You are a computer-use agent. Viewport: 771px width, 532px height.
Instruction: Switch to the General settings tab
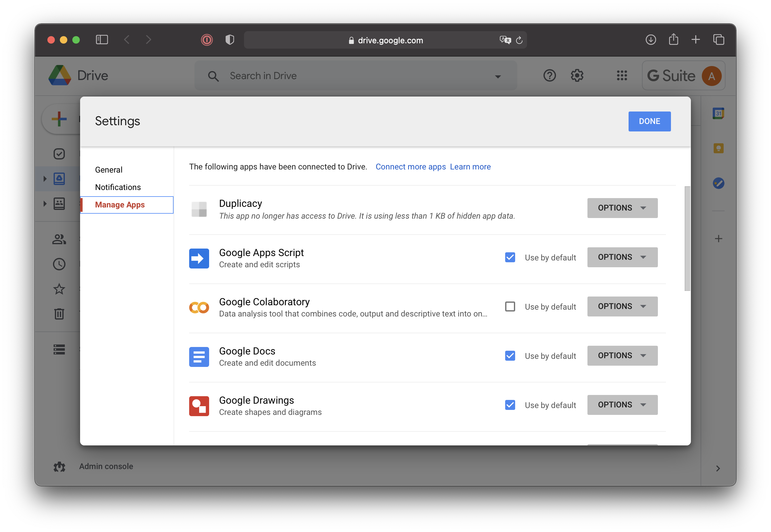click(x=109, y=170)
